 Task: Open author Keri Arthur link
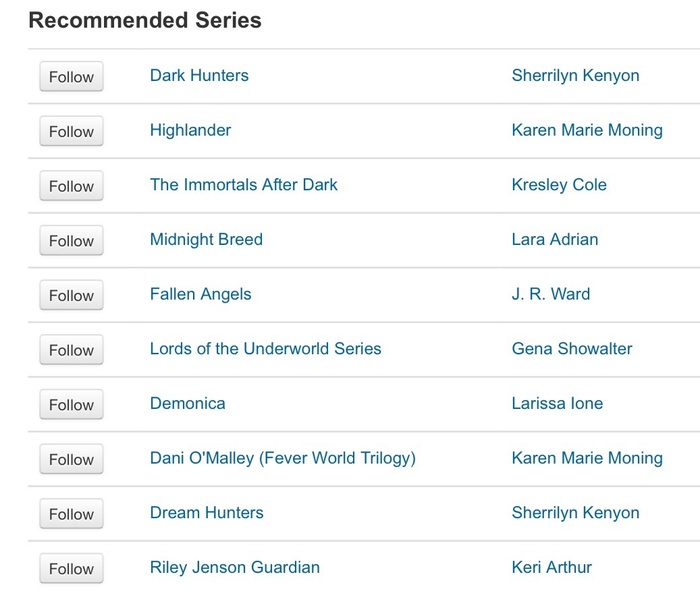[551, 567]
